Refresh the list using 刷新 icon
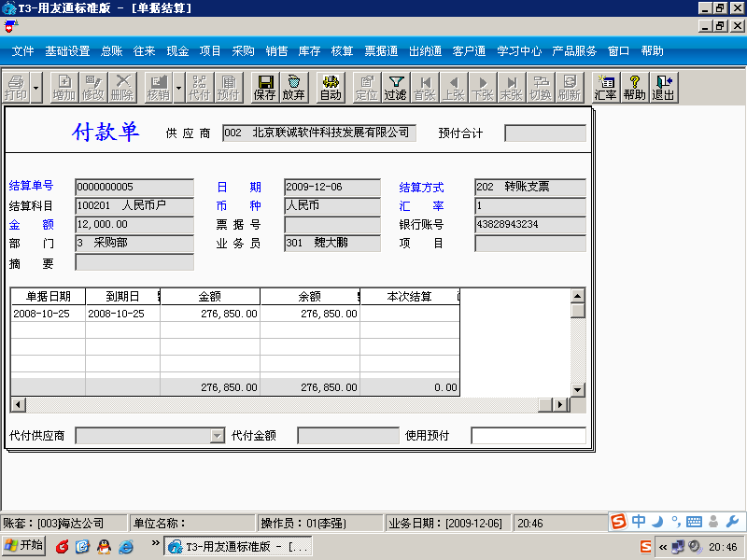 tap(570, 87)
